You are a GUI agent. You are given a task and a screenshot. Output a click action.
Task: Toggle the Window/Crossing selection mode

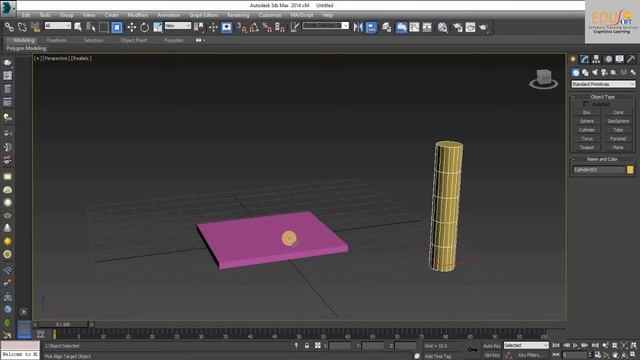click(117, 27)
